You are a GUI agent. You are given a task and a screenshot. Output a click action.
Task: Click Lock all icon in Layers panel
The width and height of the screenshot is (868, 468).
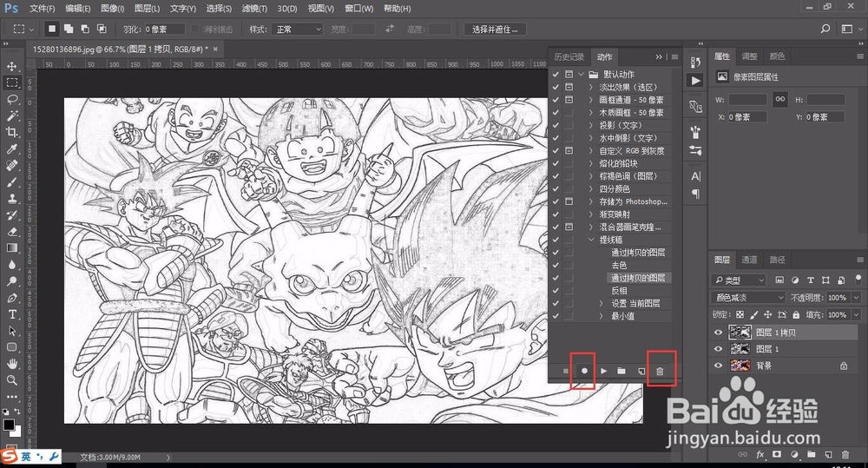coord(796,314)
